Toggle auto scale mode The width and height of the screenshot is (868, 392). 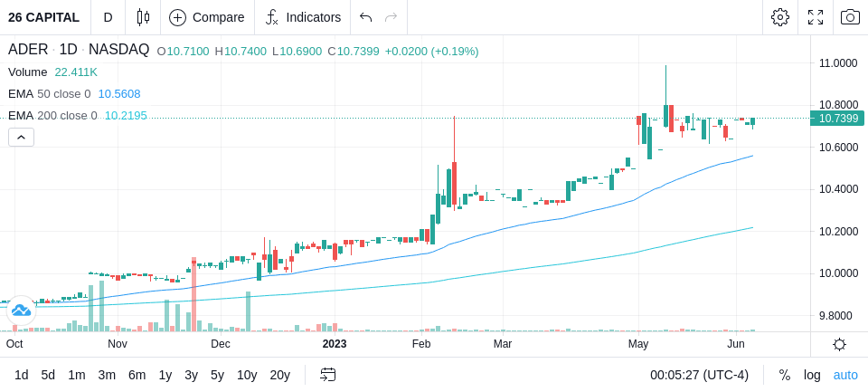click(845, 376)
